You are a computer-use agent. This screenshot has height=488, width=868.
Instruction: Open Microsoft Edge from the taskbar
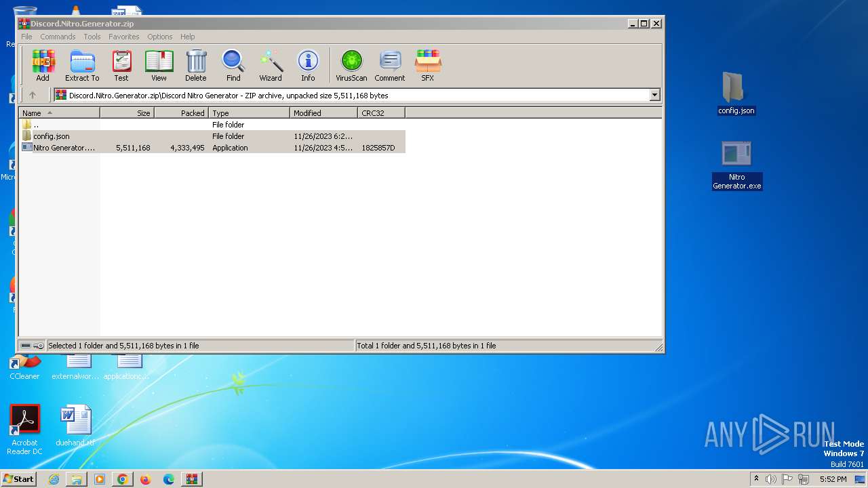coord(168,479)
